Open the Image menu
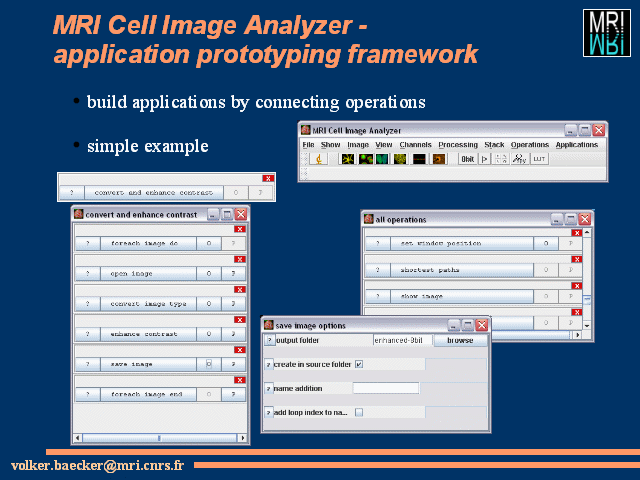Image resolution: width=640 pixels, height=480 pixels. [x=358, y=145]
